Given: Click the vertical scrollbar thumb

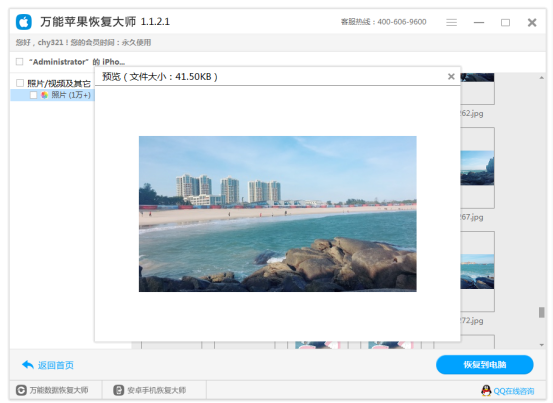Looking at the screenshot, I should (541, 312).
